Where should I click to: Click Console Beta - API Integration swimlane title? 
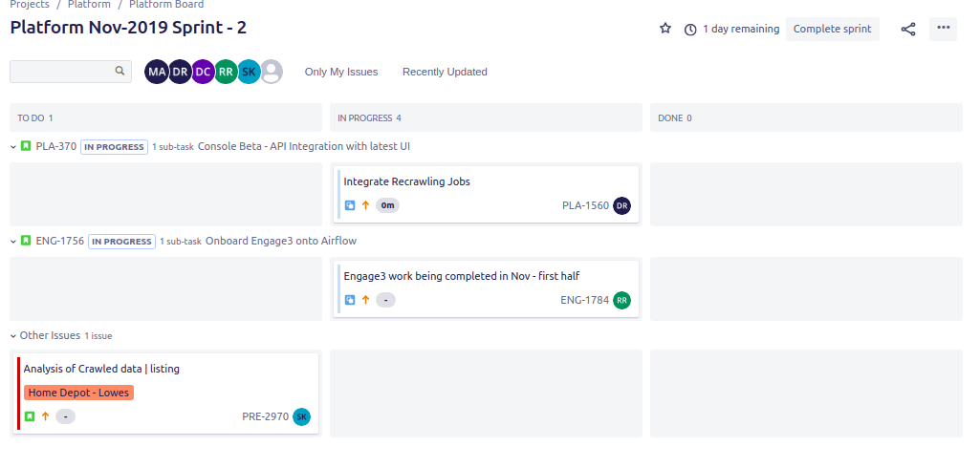(304, 147)
